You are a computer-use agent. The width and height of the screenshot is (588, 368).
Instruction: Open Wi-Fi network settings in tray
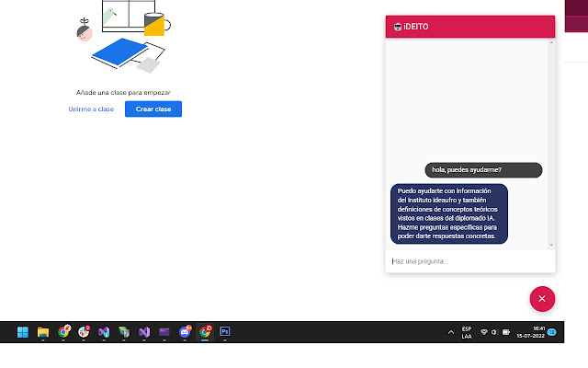click(484, 332)
